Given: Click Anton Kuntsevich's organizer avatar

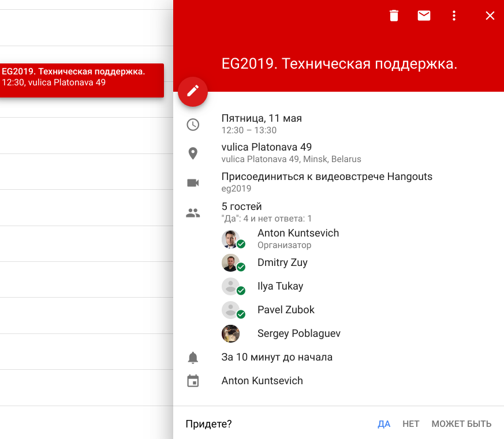Looking at the screenshot, I should 230,239.
